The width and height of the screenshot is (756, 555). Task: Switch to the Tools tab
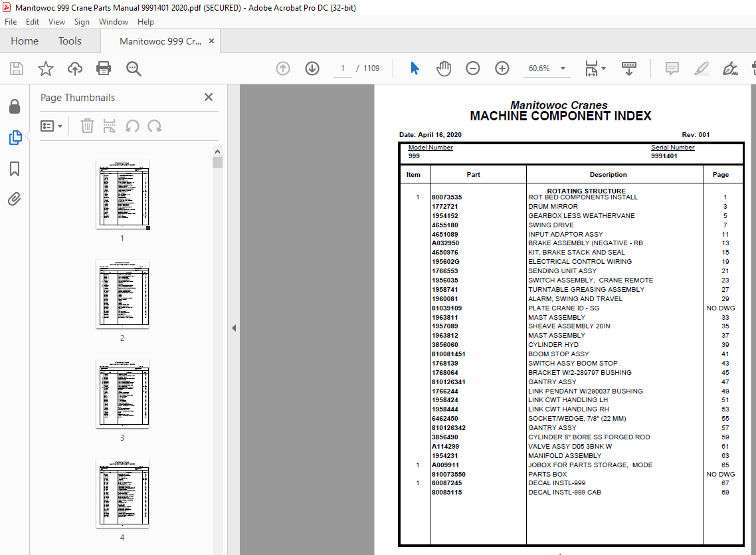[x=70, y=41]
